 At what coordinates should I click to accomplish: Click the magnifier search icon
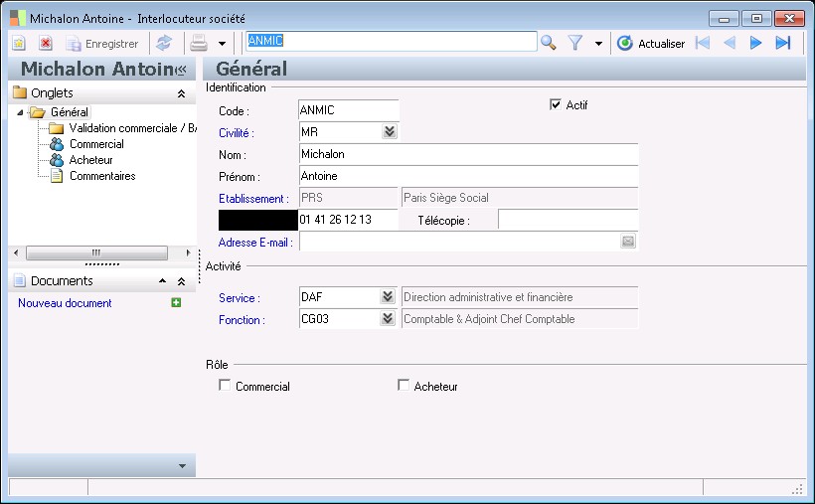coord(548,43)
